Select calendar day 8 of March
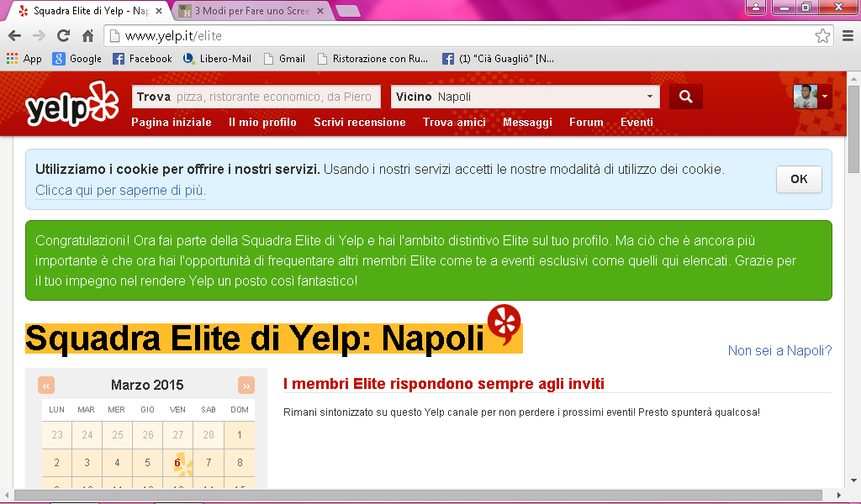861x504 pixels. (240, 463)
